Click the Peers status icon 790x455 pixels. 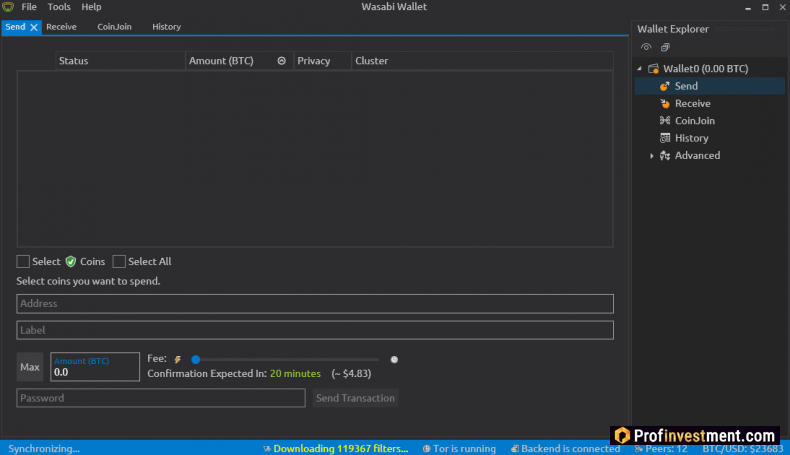(639, 448)
